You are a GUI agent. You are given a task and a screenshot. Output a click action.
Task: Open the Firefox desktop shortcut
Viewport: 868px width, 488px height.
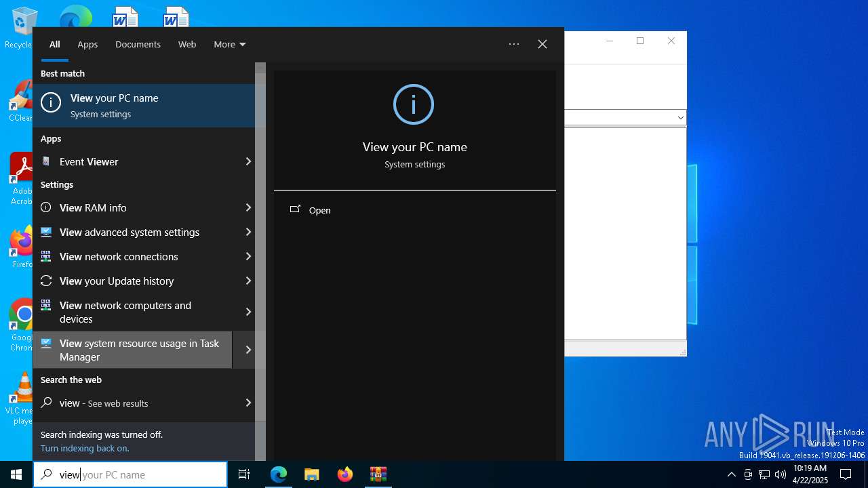pos(22,248)
